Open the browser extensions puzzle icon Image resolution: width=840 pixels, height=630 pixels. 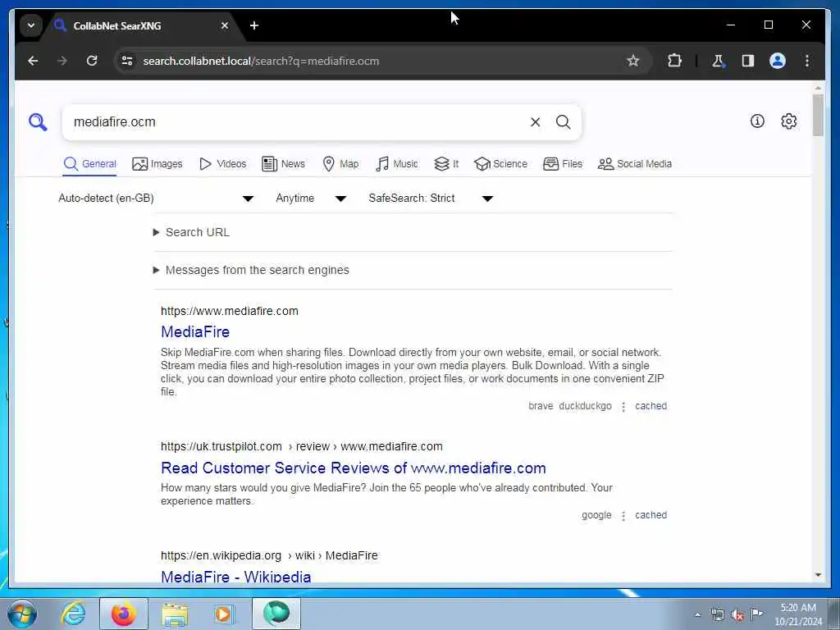(x=674, y=61)
